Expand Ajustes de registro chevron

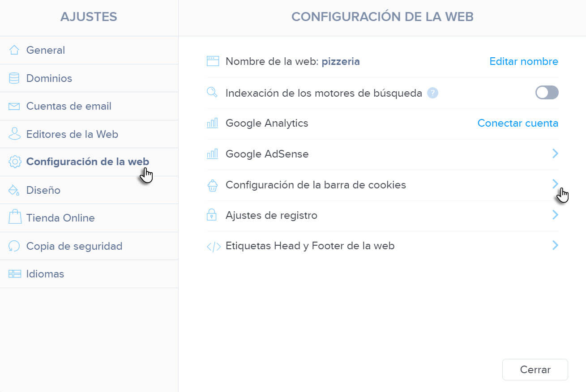coord(555,215)
